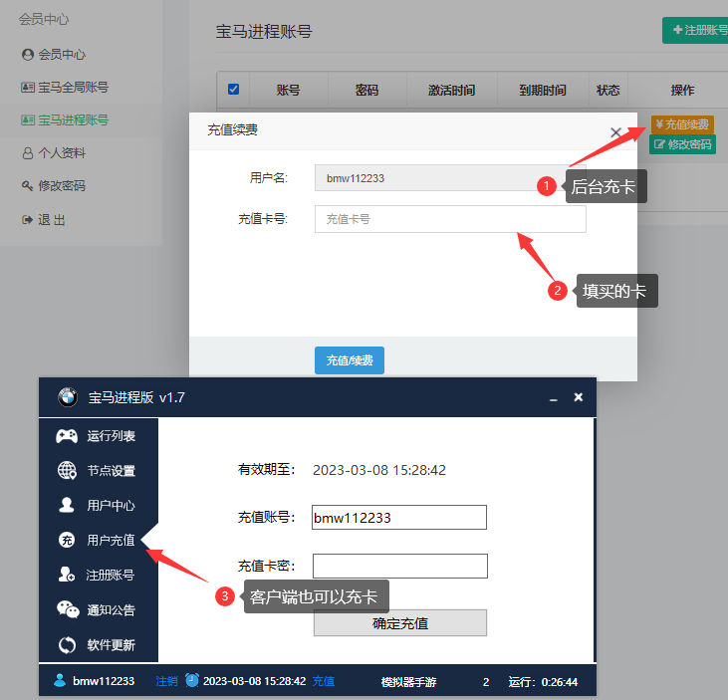Open 运行列表 tab in client
Image resolution: width=728 pixels, height=700 pixels.
[x=99, y=436]
